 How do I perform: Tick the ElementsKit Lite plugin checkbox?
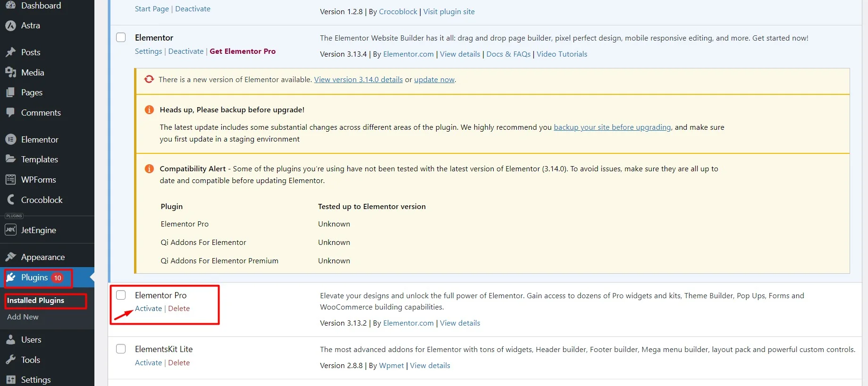[121, 349]
